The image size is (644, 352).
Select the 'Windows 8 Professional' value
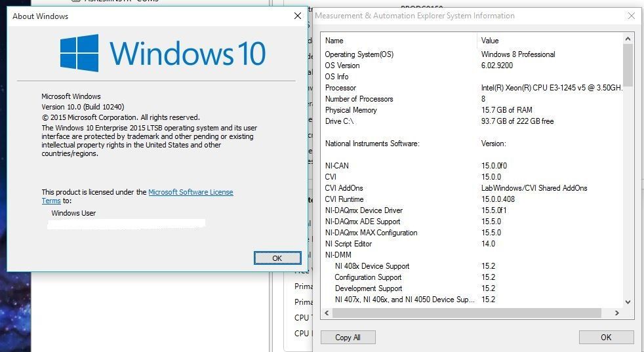click(x=518, y=54)
